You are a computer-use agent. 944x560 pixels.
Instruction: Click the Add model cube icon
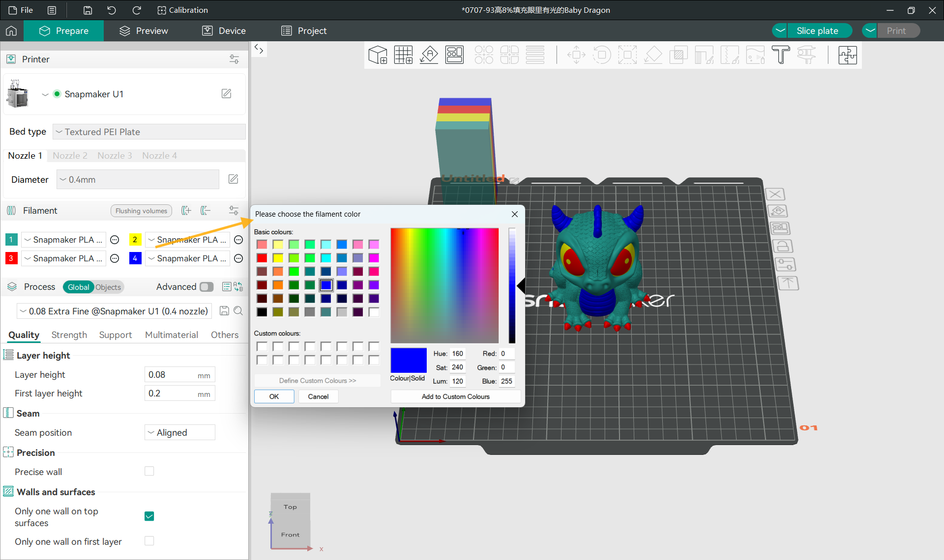(378, 55)
